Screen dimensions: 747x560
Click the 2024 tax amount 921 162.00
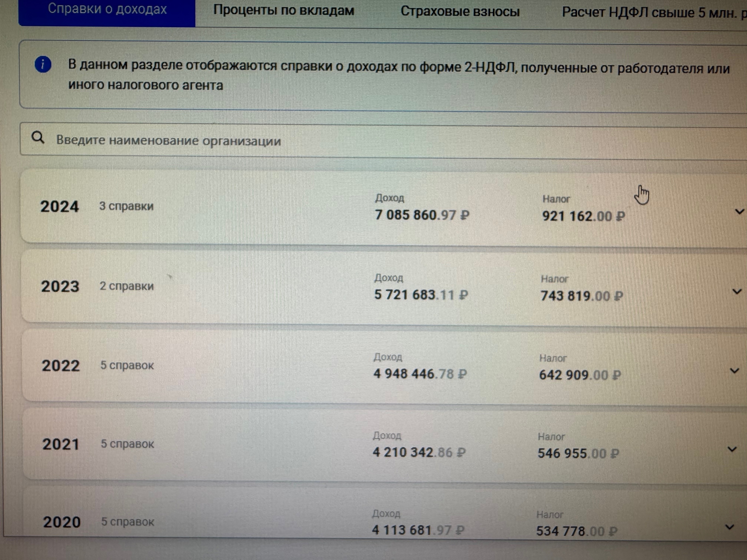[x=584, y=216]
